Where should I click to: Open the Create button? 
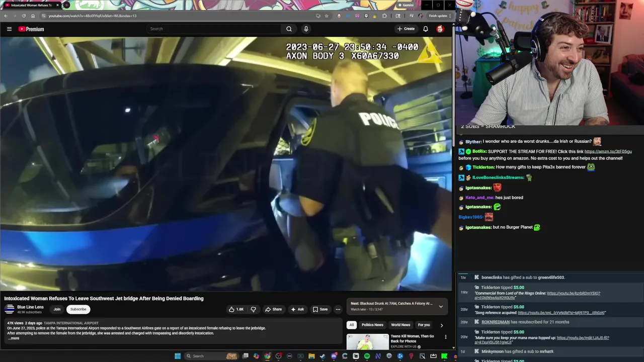[x=406, y=29]
